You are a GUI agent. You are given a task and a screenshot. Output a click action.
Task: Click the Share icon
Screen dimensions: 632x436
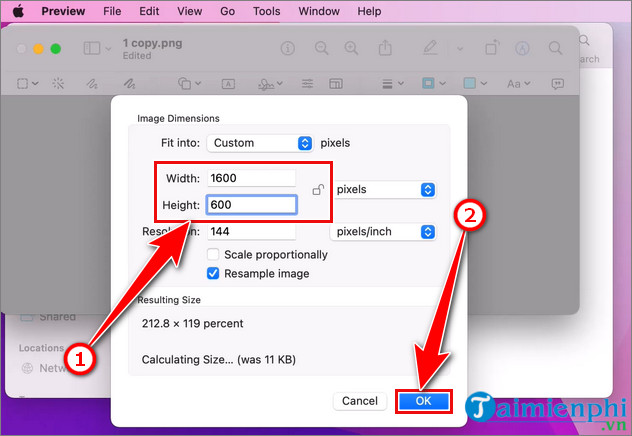tap(385, 48)
